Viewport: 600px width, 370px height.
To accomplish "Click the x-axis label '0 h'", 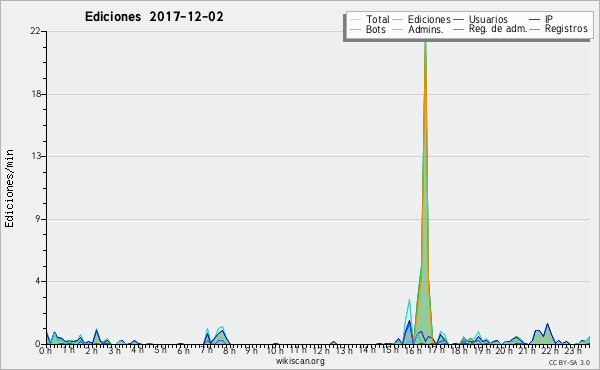I will (x=46, y=351).
